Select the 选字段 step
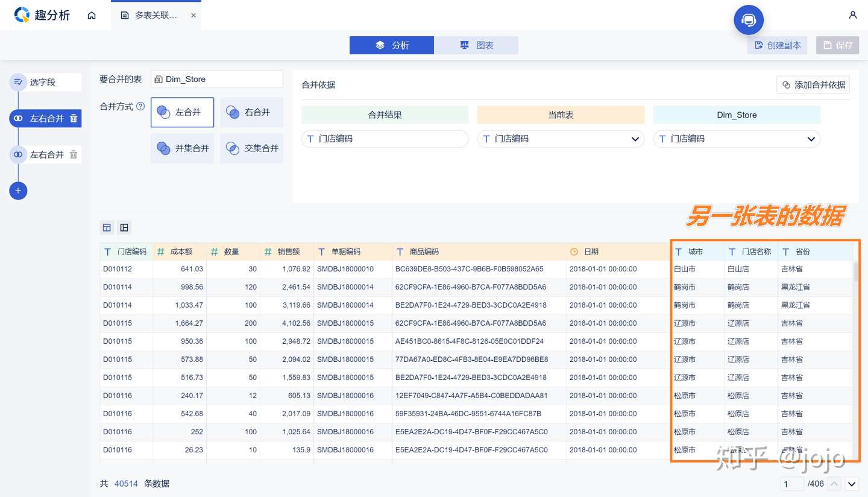 (45, 82)
